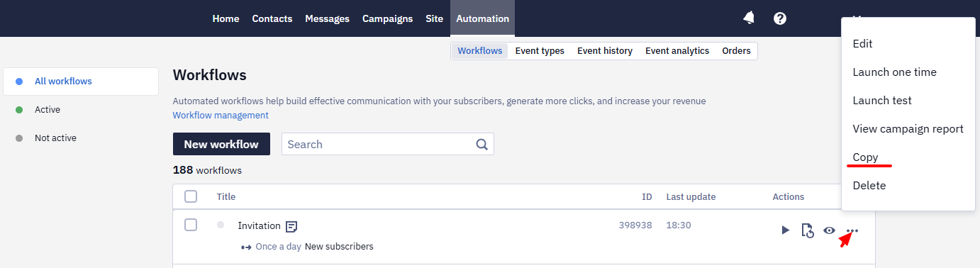Image resolution: width=980 pixels, height=268 pixels.
Task: Switch to the Event history tab
Action: coord(605,51)
